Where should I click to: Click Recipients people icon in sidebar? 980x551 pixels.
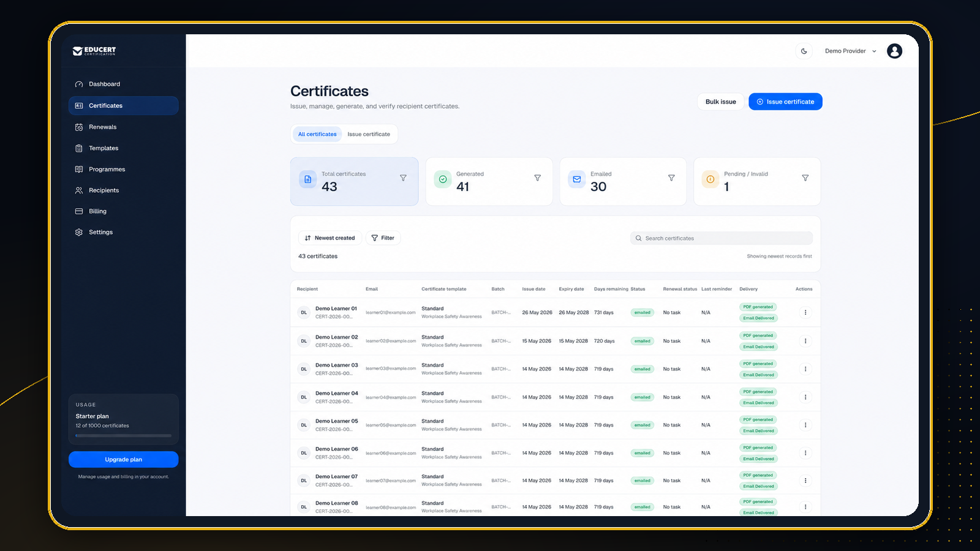(x=79, y=190)
